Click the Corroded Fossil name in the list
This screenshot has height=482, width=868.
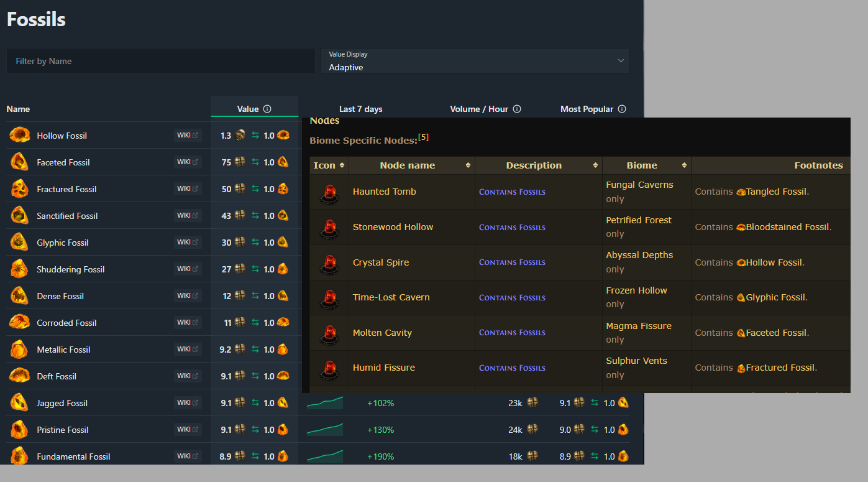click(67, 323)
